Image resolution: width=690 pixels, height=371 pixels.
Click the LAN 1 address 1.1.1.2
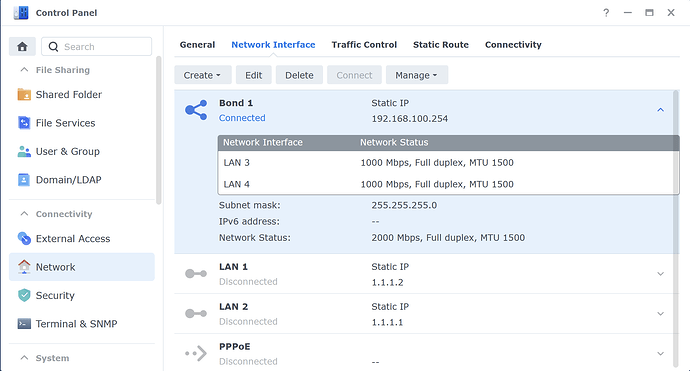point(387,283)
